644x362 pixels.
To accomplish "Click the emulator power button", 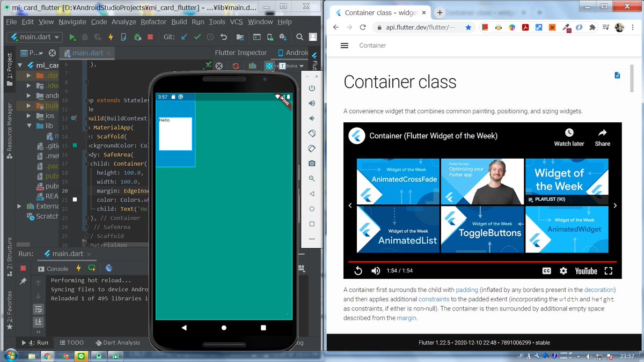I will [312, 88].
